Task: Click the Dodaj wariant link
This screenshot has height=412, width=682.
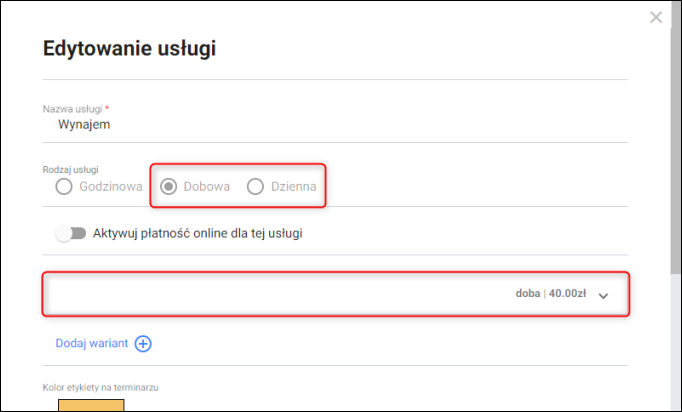Action: pyautogui.click(x=92, y=344)
